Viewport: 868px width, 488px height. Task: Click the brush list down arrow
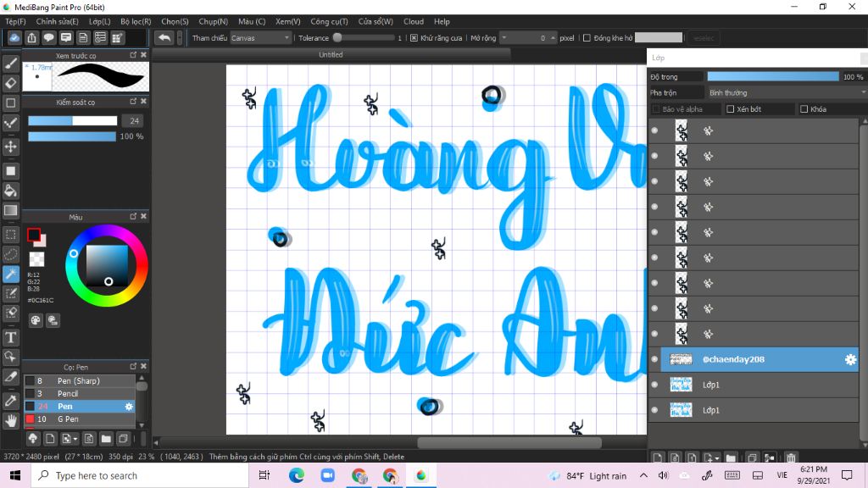pyautogui.click(x=142, y=425)
